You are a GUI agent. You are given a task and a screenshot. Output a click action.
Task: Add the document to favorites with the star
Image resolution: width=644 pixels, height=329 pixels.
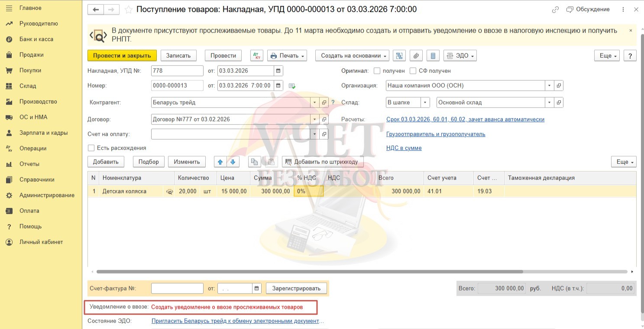(128, 10)
